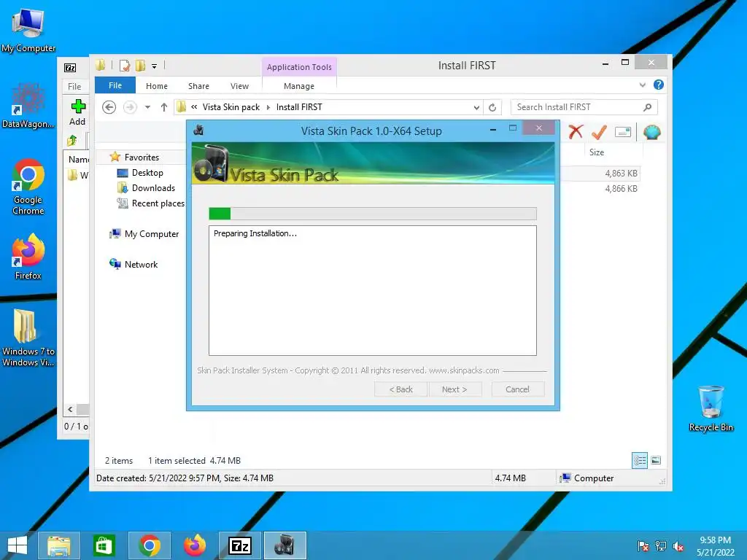747x560 pixels.
Task: Click Properties quick access toolbar icon
Action: coord(125,66)
